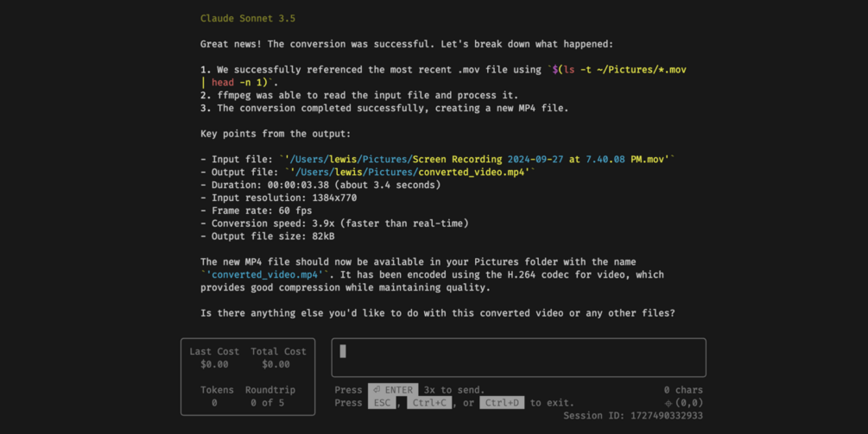Click the Last Cost value

click(214, 364)
